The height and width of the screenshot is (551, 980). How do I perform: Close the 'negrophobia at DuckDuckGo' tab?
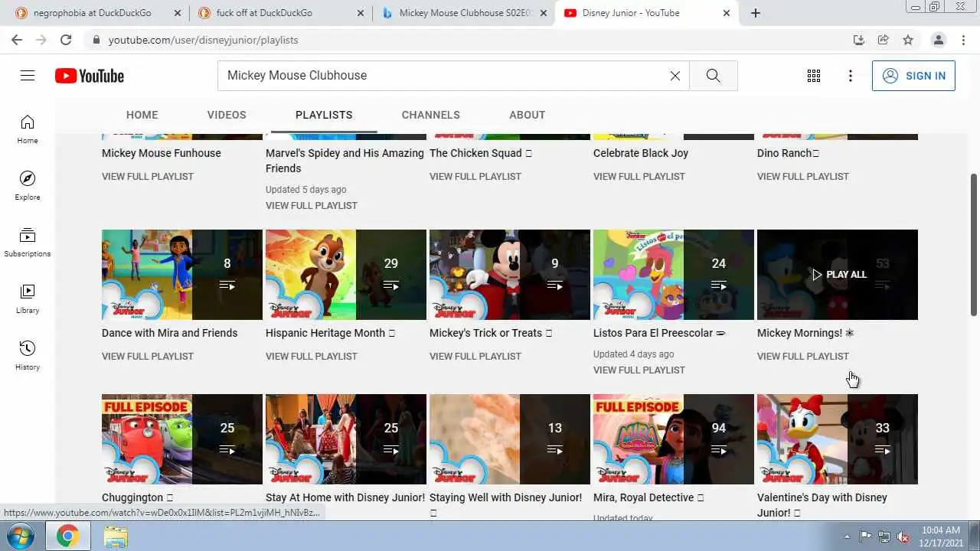click(x=178, y=13)
